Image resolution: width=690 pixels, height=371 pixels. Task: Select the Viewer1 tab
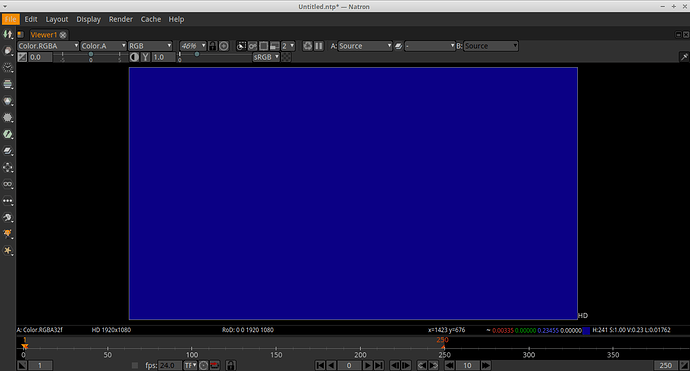[x=43, y=35]
